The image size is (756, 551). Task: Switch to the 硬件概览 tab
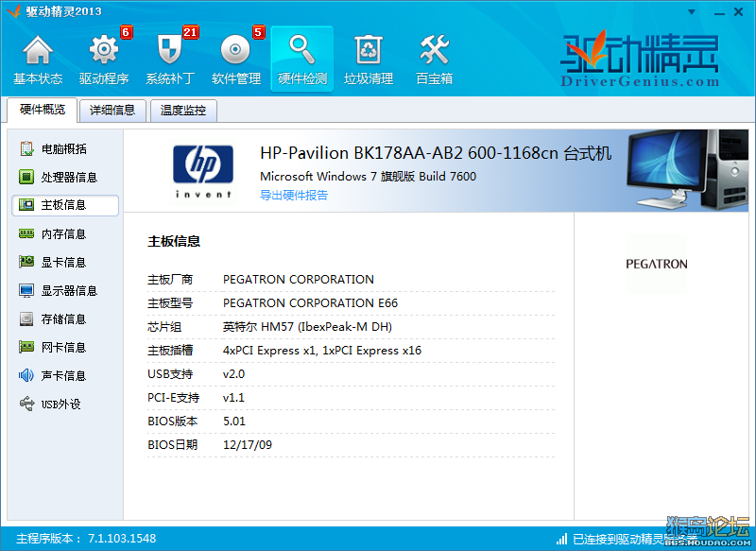[43, 110]
